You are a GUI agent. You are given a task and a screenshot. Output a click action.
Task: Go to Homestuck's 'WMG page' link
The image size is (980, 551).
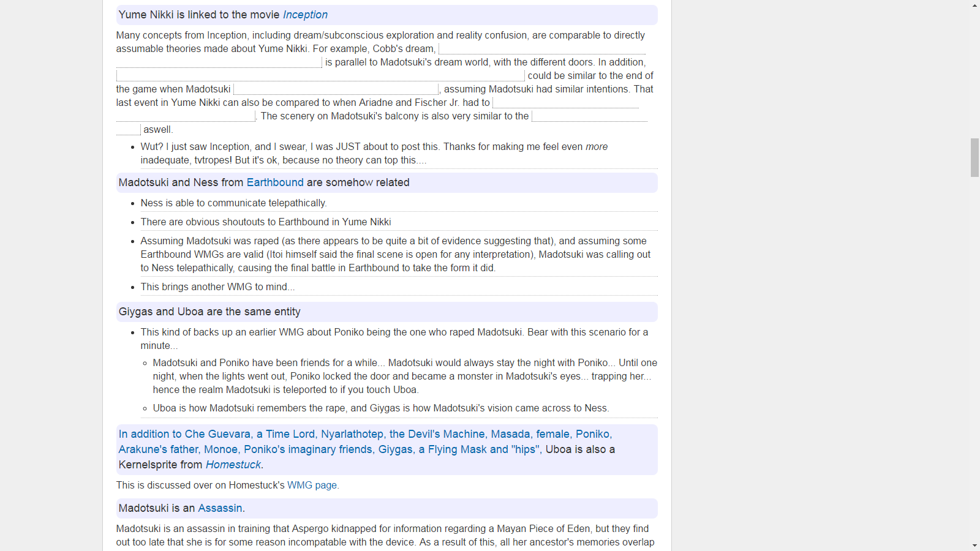pos(312,485)
